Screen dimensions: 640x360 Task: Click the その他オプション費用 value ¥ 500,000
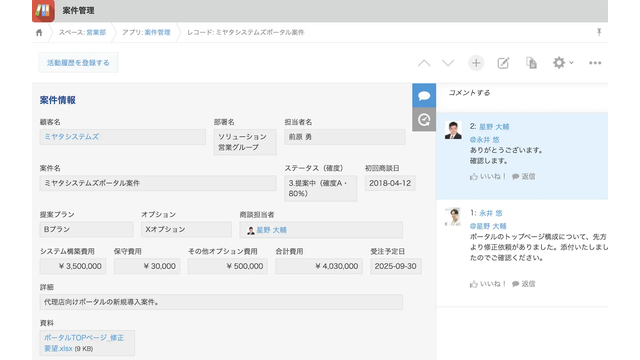tap(228, 266)
